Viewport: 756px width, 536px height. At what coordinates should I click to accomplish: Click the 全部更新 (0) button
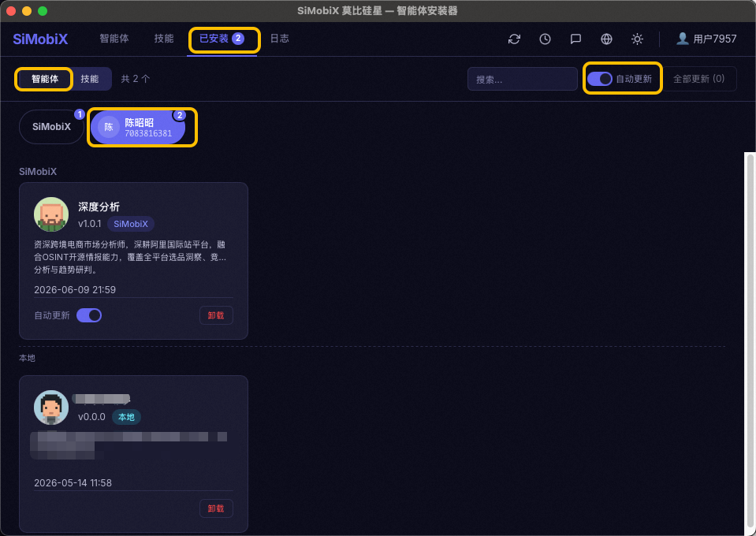(x=699, y=79)
